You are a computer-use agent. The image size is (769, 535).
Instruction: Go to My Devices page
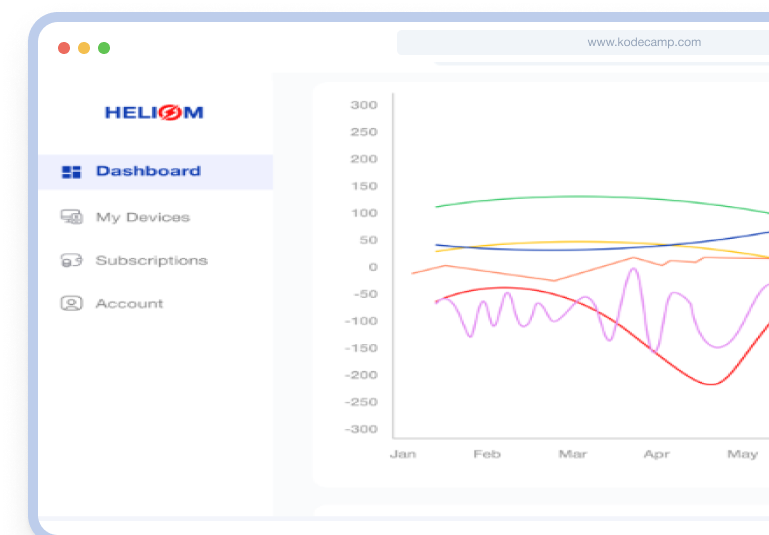(x=142, y=217)
